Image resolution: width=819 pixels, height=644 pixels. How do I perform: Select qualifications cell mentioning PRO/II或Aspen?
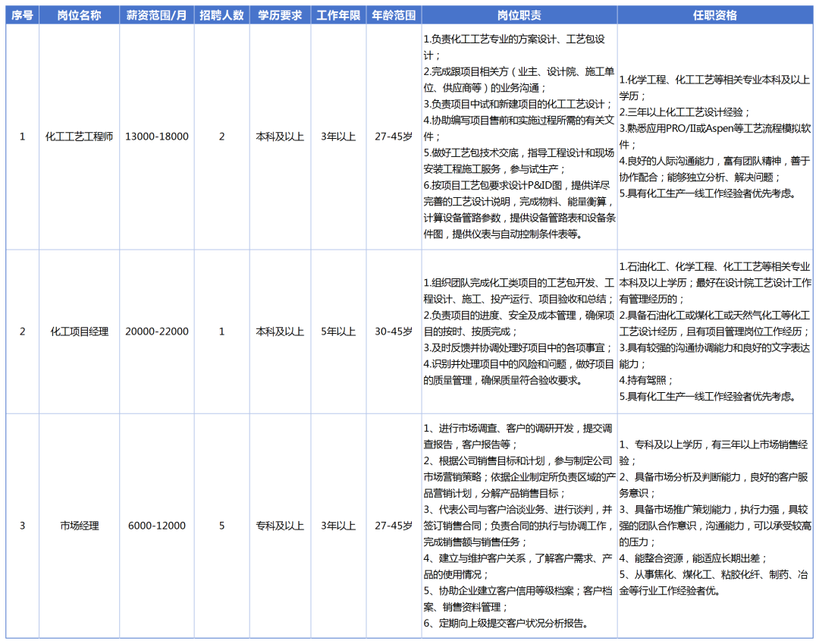tap(715, 137)
